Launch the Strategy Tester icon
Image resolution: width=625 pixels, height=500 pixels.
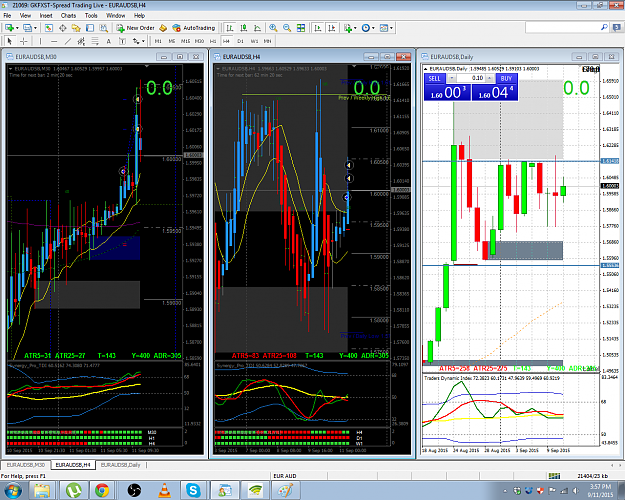104,28
